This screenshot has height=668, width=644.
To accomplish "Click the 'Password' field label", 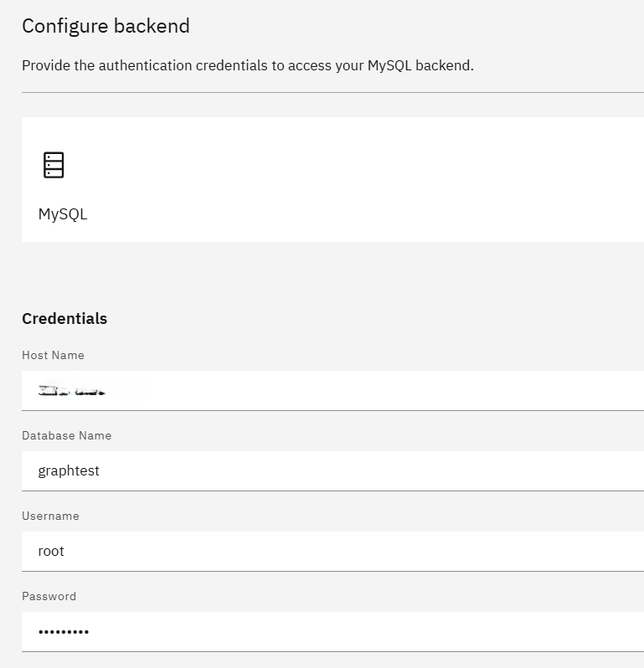I will [49, 596].
